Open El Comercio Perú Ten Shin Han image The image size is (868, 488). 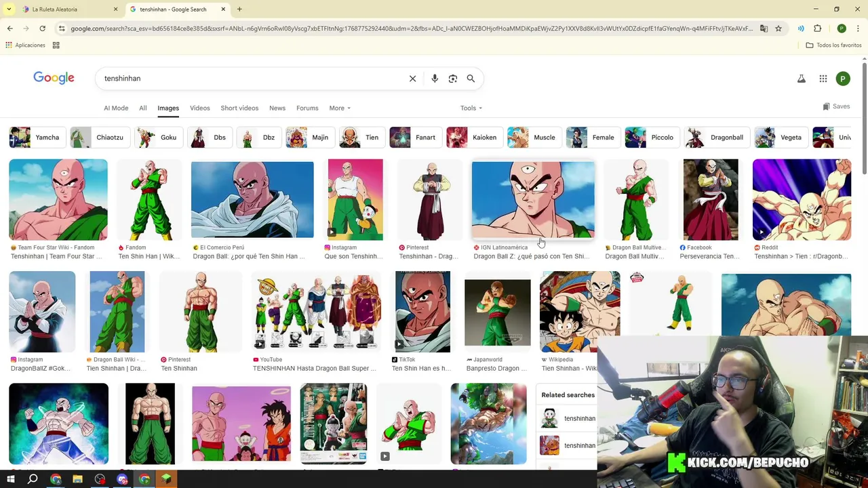click(x=252, y=200)
